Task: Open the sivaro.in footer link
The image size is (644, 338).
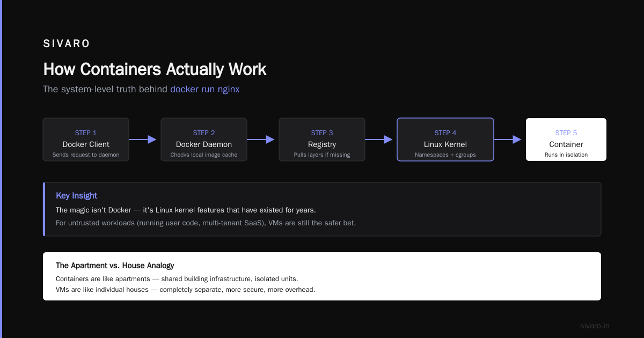Action: pyautogui.click(x=595, y=326)
